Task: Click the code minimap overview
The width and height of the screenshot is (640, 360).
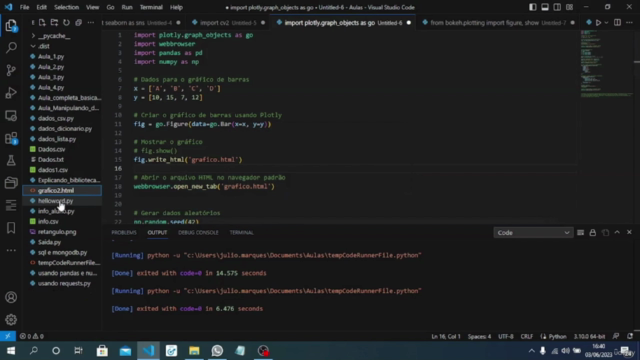Action: (x=606, y=63)
